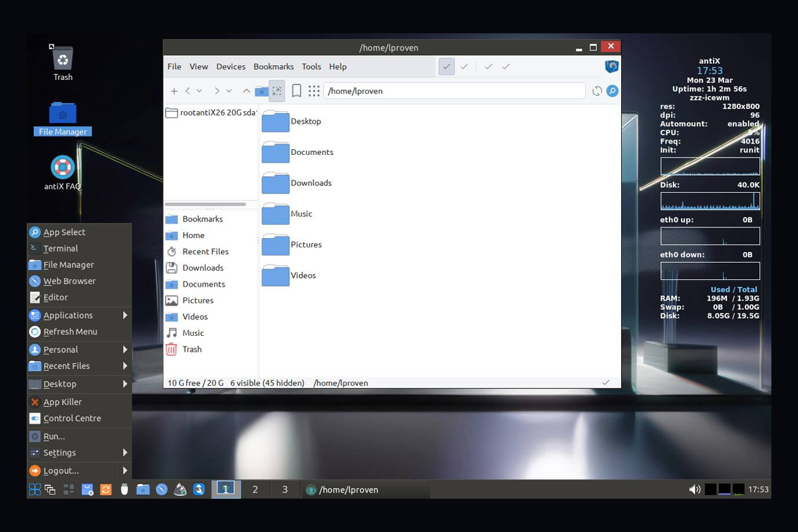Open the Help menu
This screenshot has width=798, height=532.
click(338, 66)
